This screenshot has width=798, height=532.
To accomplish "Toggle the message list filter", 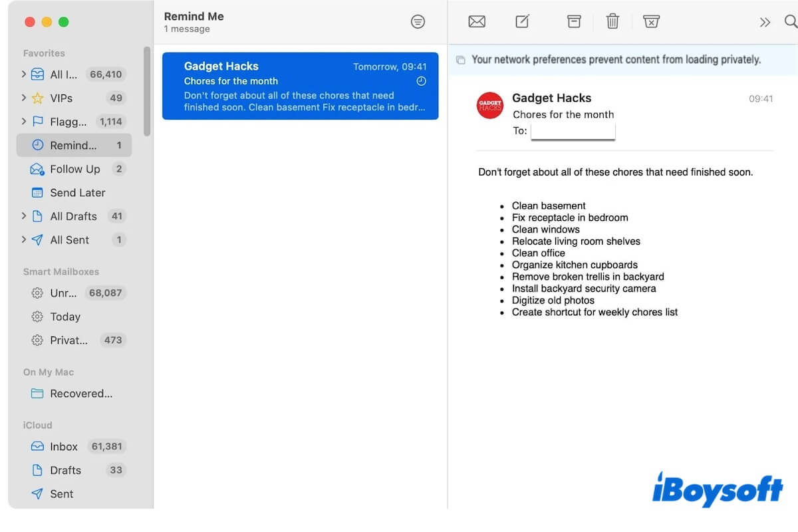I will (x=418, y=22).
